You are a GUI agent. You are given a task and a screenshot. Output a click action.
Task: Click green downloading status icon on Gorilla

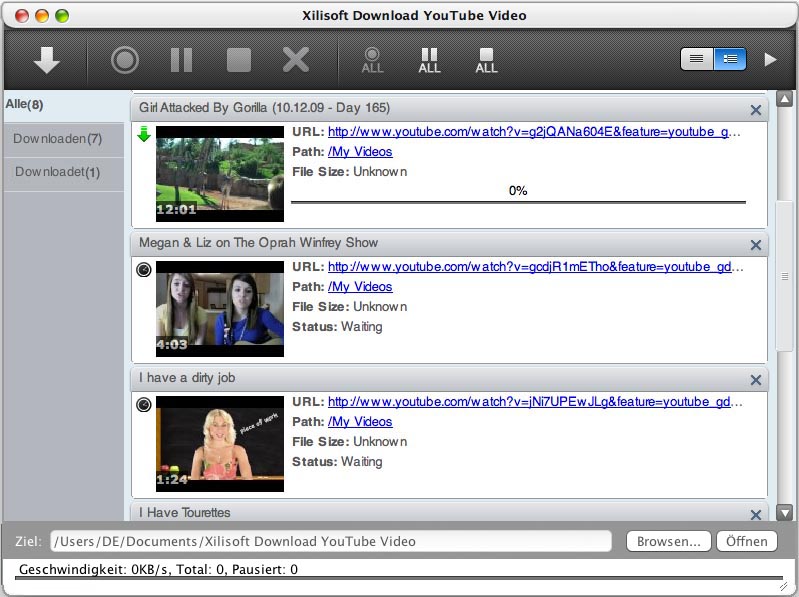click(x=144, y=134)
